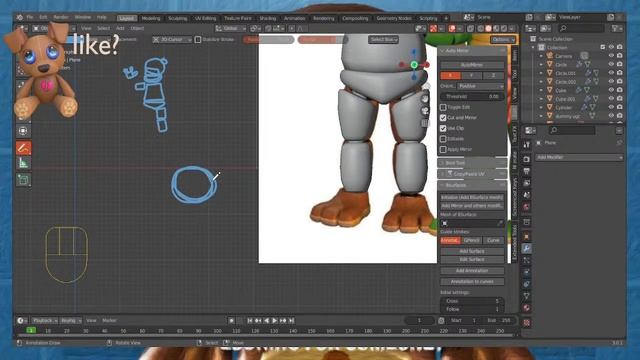Open the Texture properties tab icon
640x360 pixels.
(x=527, y=322)
